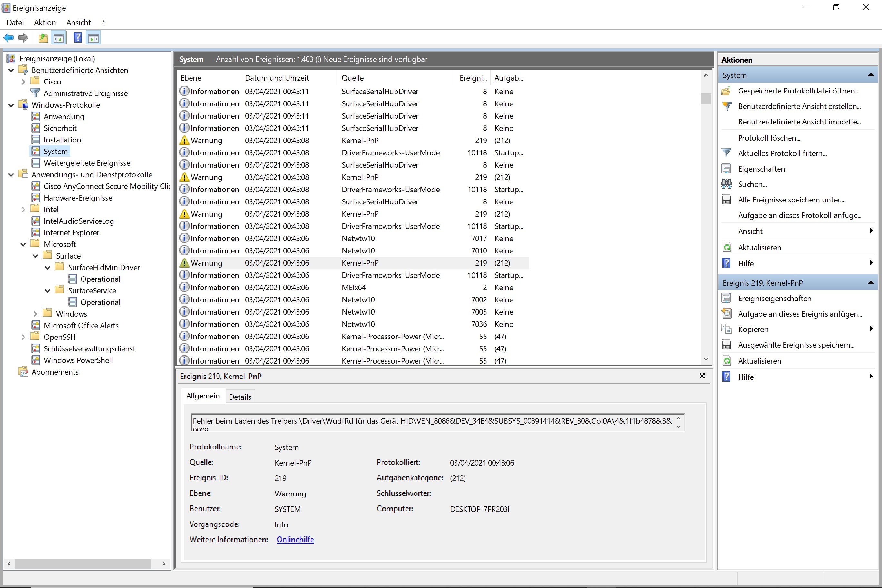
Task: Open the Aktion menu
Action: (x=45, y=23)
